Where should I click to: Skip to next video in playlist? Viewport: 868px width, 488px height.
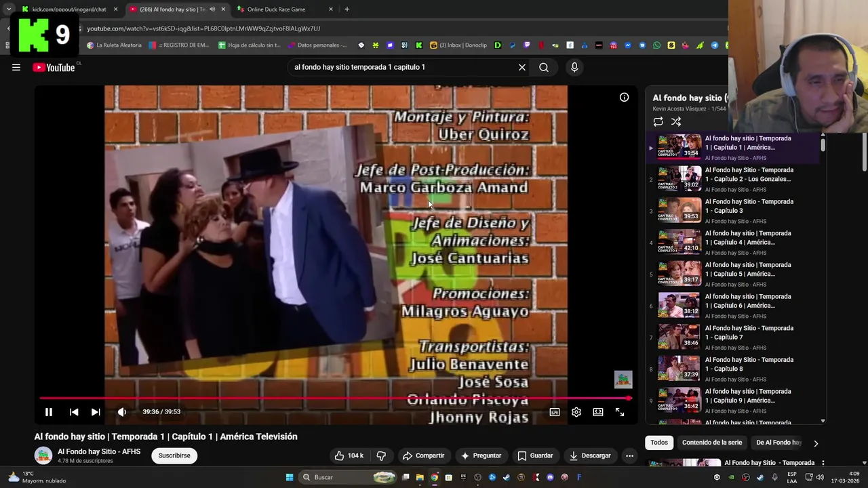pos(96,411)
